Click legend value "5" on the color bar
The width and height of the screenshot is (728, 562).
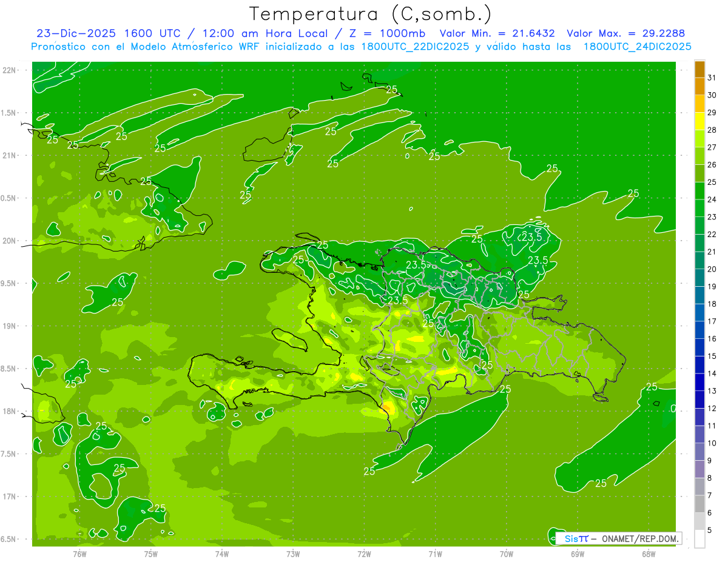pos(710,530)
